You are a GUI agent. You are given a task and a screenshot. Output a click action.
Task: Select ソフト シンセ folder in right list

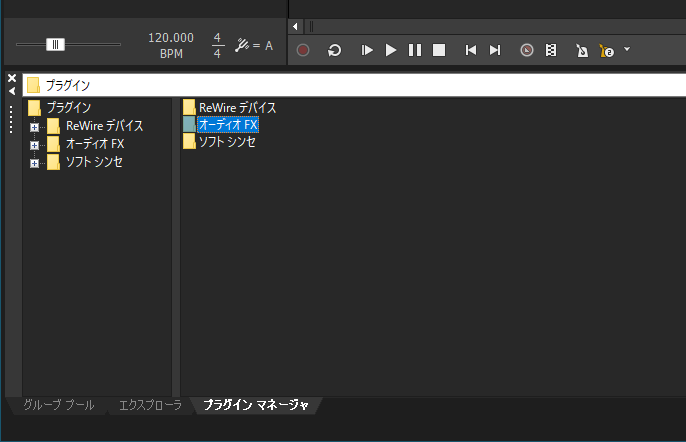click(227, 142)
